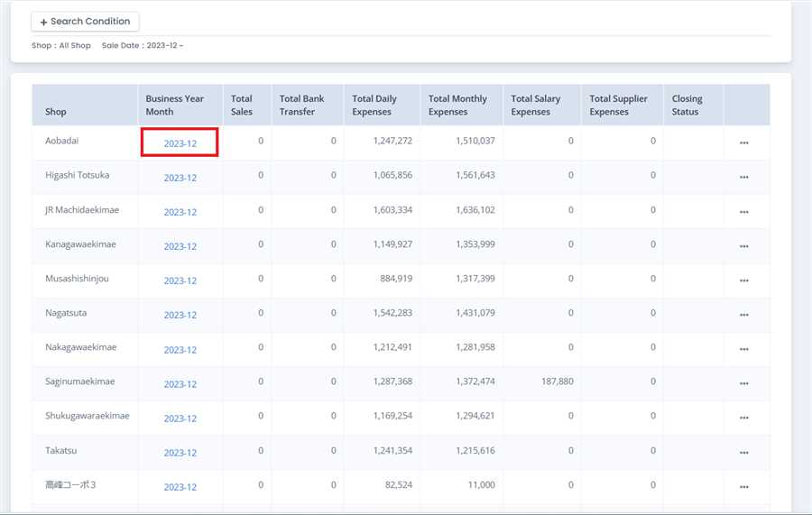Open the three-dot menu for Takatsu row

pyautogui.click(x=743, y=453)
